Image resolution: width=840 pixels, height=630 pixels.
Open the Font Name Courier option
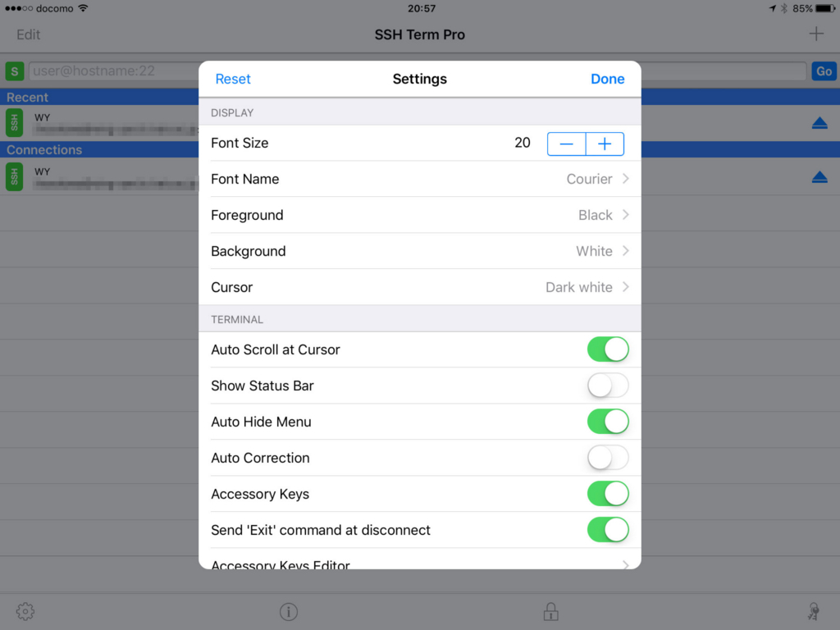(x=420, y=179)
